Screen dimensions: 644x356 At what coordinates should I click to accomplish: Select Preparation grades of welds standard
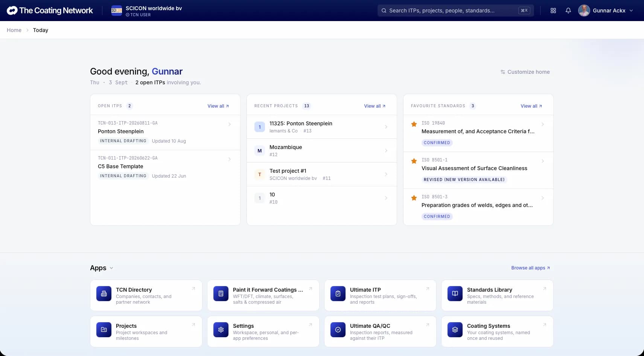click(478, 207)
